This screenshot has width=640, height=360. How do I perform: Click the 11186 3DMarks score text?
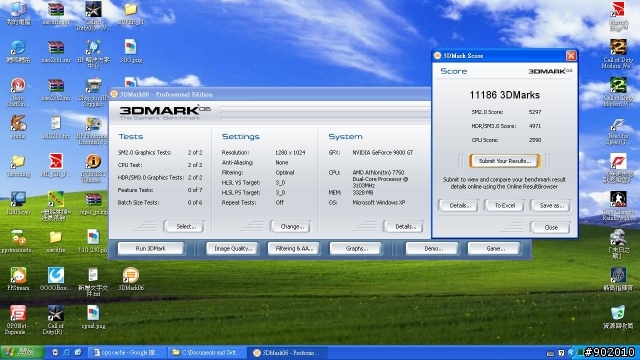(x=504, y=95)
